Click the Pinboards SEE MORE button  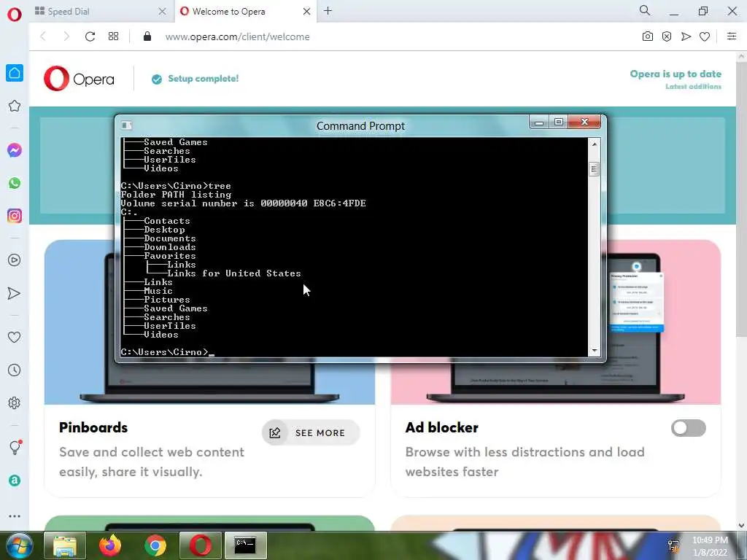coord(311,432)
